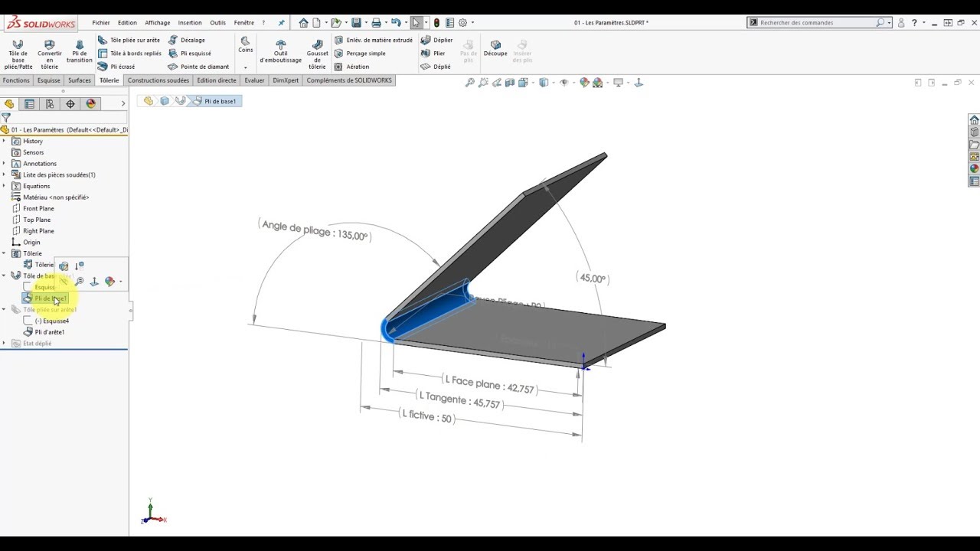Click the Save icon
This screenshot has width=980, height=551.
pyautogui.click(x=356, y=23)
